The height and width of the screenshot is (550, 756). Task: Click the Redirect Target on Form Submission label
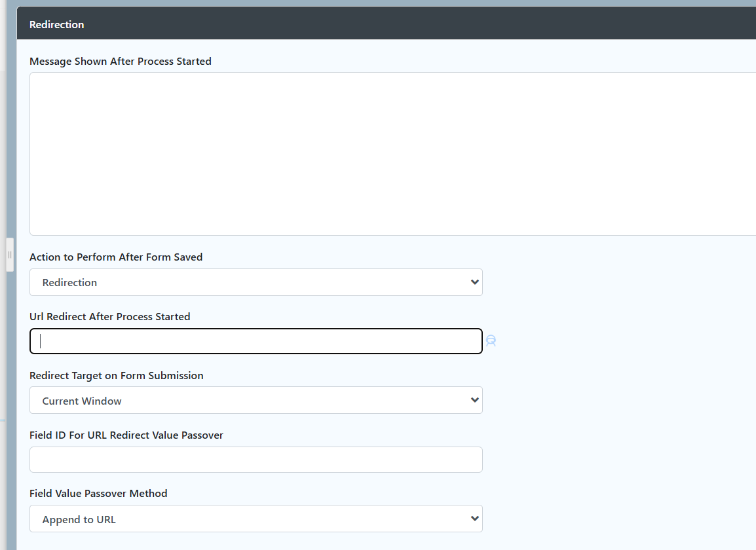[117, 376]
